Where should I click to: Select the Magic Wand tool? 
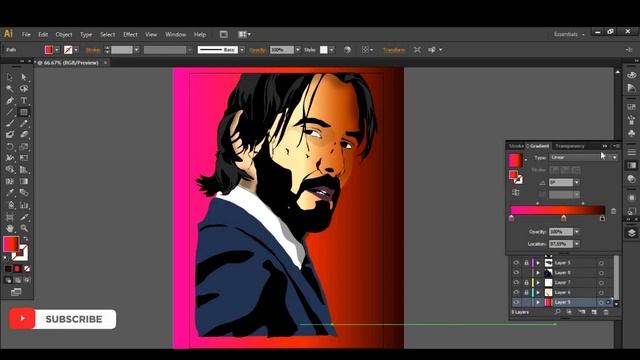click(x=10, y=89)
